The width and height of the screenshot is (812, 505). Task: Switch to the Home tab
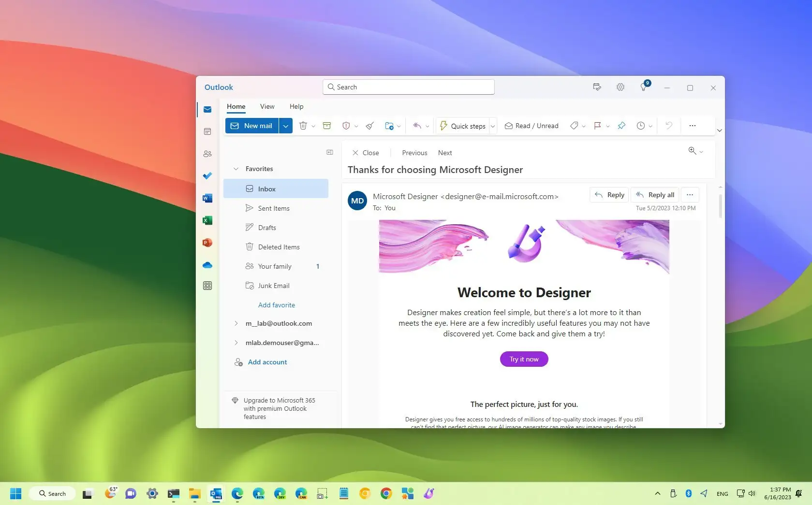pos(236,107)
